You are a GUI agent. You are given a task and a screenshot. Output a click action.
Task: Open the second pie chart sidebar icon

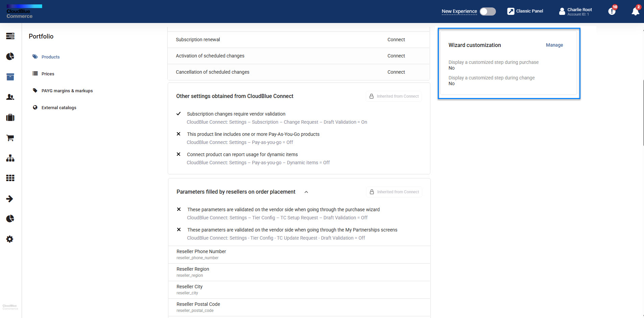coord(10,219)
